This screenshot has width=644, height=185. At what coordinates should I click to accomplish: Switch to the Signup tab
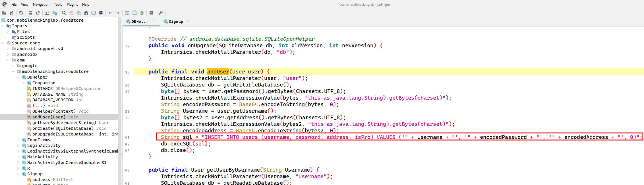[x=176, y=22]
